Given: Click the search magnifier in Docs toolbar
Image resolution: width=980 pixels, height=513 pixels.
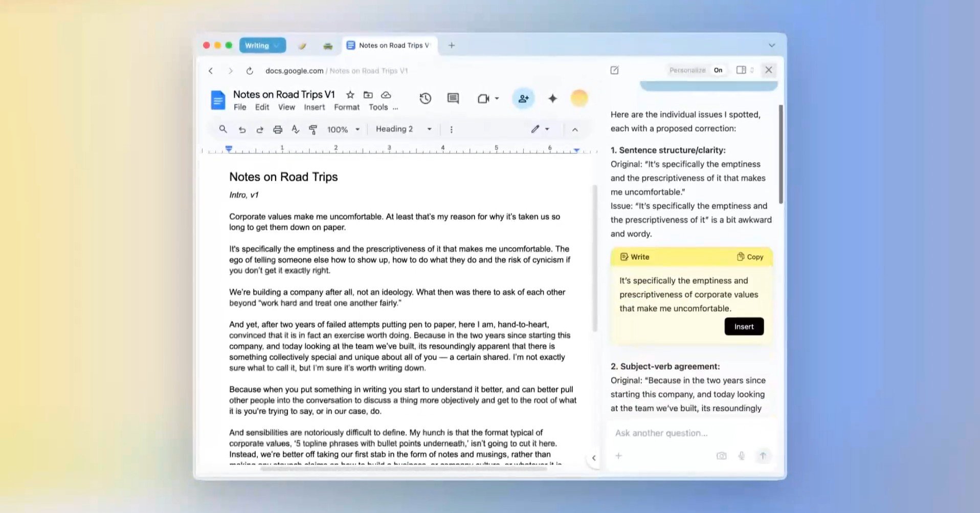Looking at the screenshot, I should point(223,129).
